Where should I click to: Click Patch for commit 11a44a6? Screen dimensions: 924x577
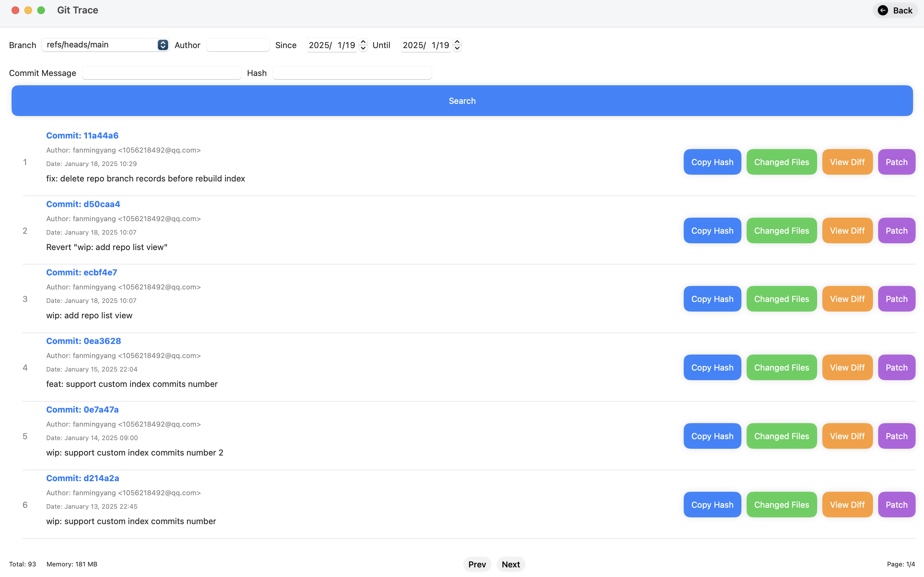pos(896,162)
